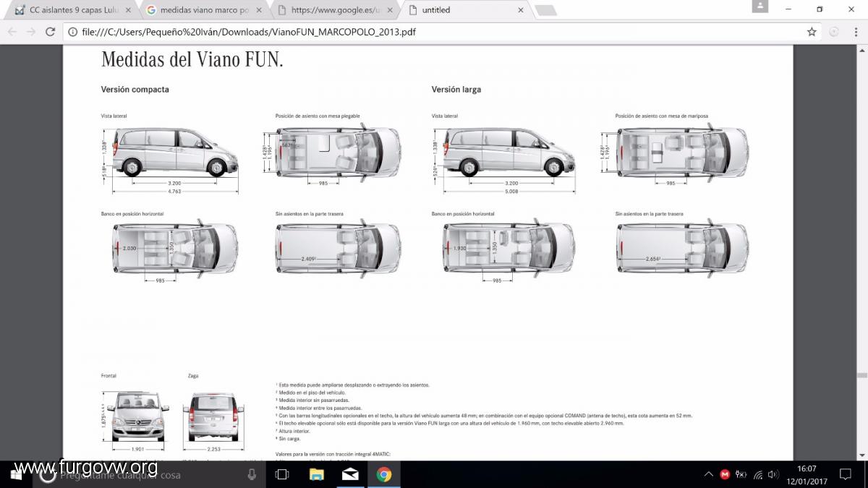Image resolution: width=868 pixels, height=488 pixels.
Task: Click the Chrome taskbar icon
Action: pyautogui.click(x=384, y=475)
